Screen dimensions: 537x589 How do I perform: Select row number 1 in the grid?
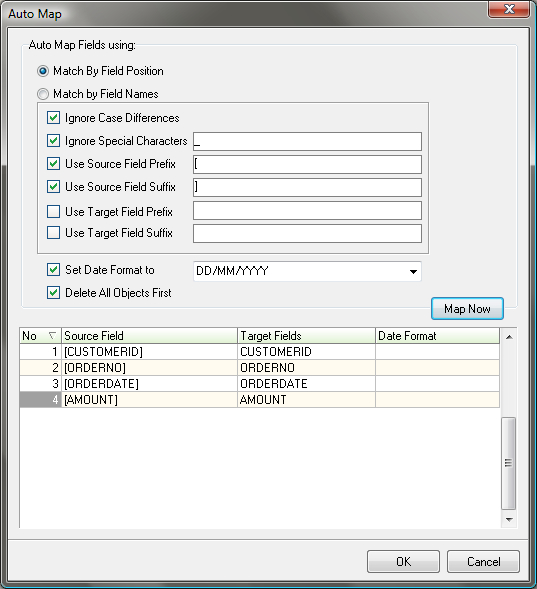(x=40, y=352)
